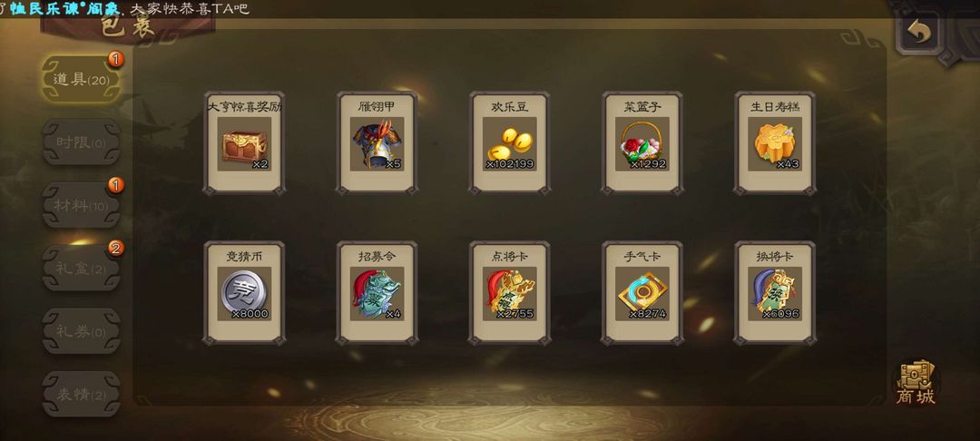Click the back arrow button
The image size is (980, 441).
[x=918, y=32]
